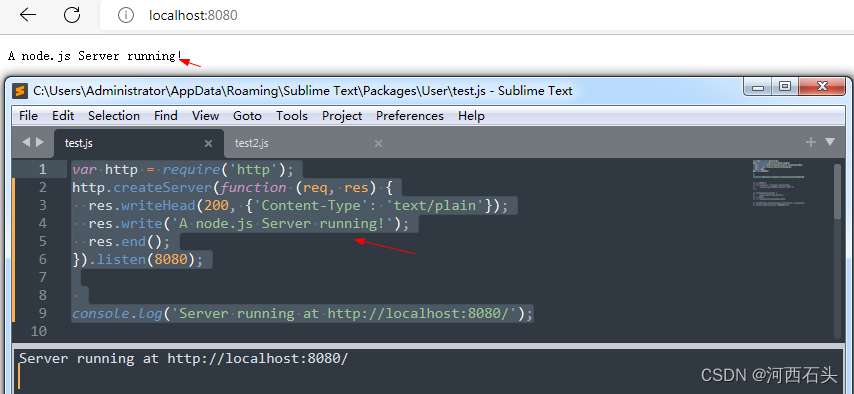
Task: Open the Edit menu
Action: [x=63, y=116]
